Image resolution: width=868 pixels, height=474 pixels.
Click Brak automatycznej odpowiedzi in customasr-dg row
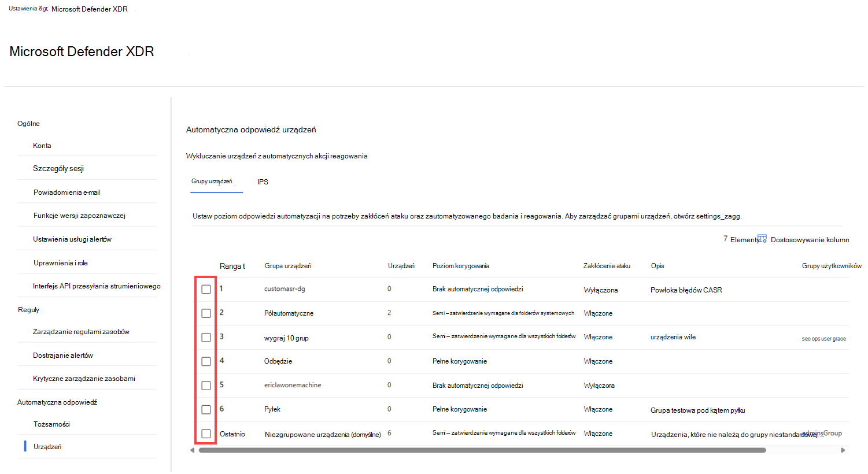(x=478, y=289)
